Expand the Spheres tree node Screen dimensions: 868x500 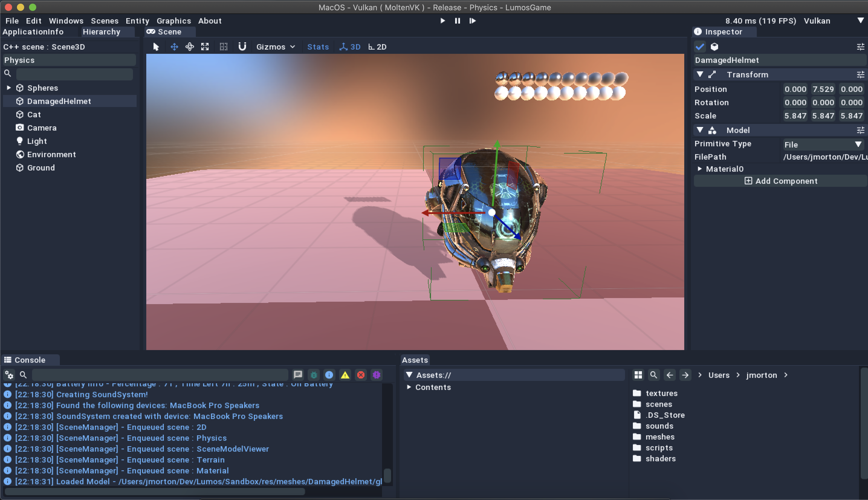(9, 88)
